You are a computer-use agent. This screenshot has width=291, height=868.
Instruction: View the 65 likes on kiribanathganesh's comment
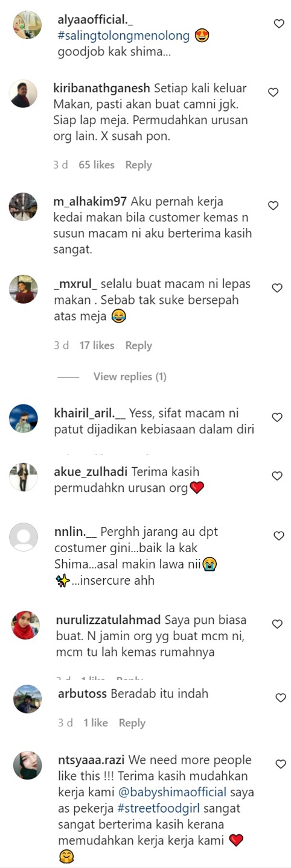click(97, 165)
